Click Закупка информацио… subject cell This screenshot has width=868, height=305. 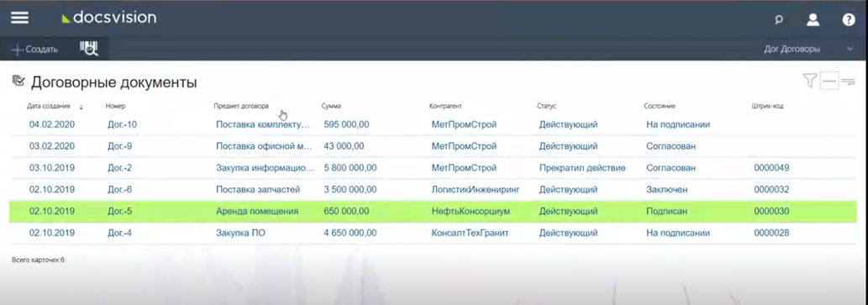pos(266,168)
